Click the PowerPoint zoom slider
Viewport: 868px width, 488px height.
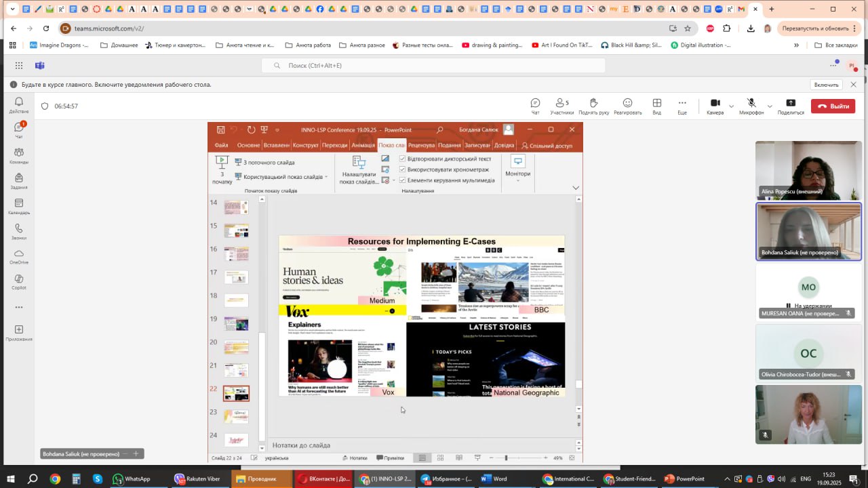tap(506, 458)
